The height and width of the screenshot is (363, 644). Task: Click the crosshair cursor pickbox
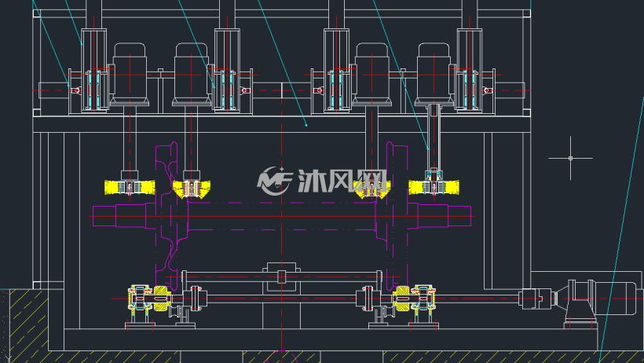(x=570, y=158)
